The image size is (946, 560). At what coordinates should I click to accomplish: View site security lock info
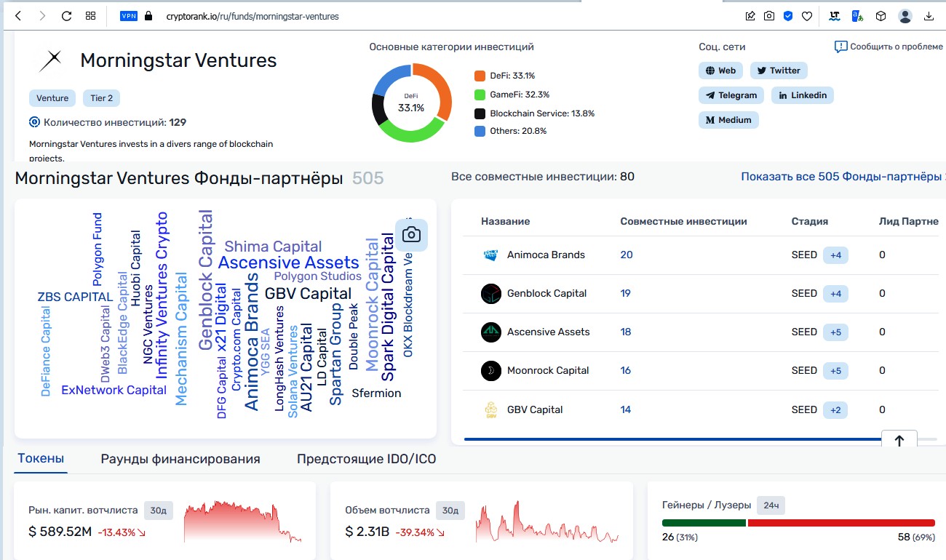click(148, 15)
